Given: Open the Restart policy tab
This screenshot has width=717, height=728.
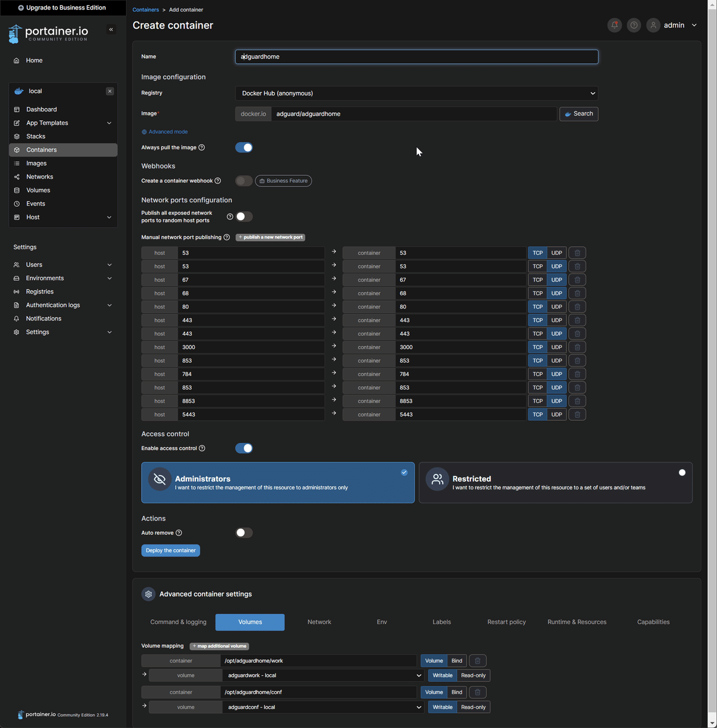Looking at the screenshot, I should (506, 622).
